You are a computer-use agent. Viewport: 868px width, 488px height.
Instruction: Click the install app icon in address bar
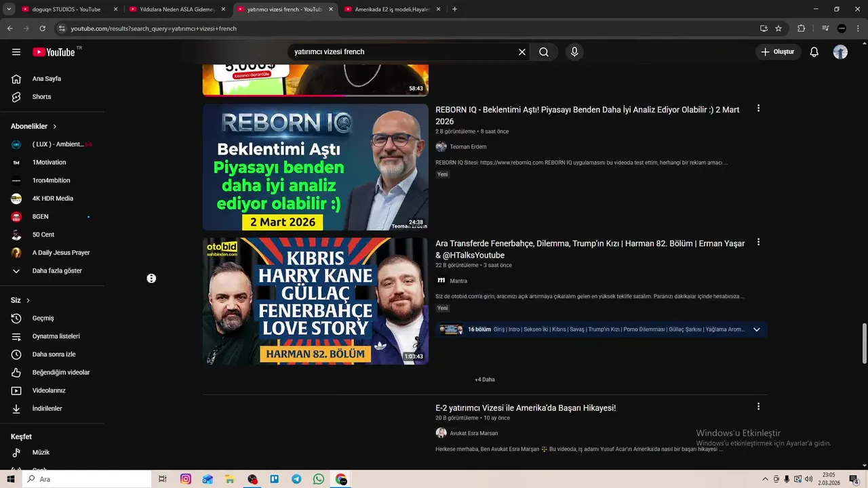764,28
